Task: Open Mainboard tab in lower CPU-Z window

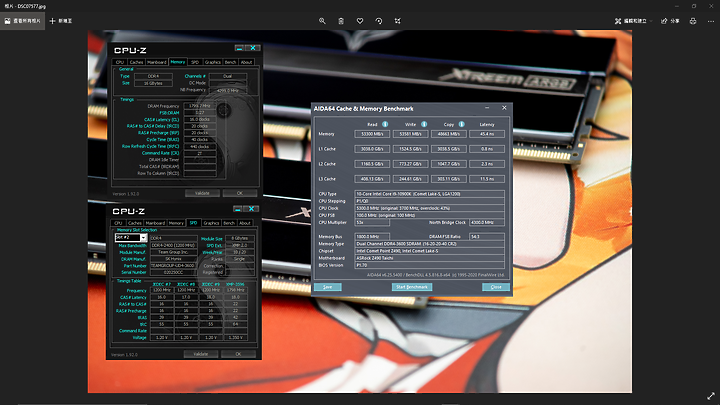Action: coord(155,223)
